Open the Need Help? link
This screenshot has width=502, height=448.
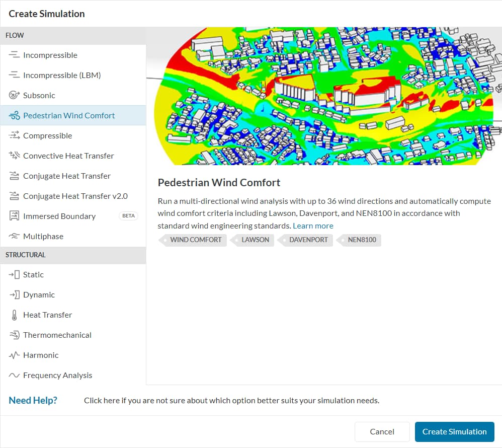(33, 401)
